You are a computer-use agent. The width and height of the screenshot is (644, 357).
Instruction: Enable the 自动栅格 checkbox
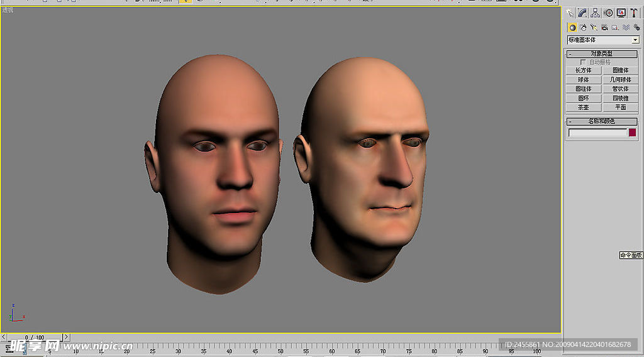coord(583,62)
